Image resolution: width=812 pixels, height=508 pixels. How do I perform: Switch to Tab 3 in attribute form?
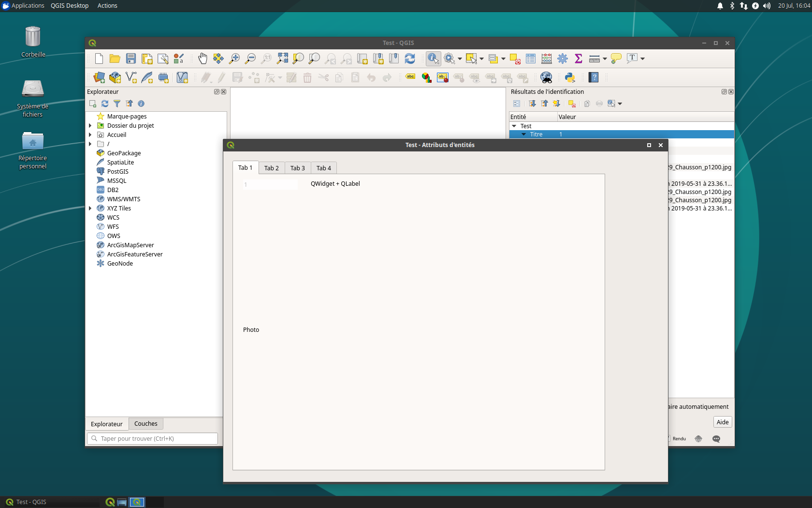point(297,168)
